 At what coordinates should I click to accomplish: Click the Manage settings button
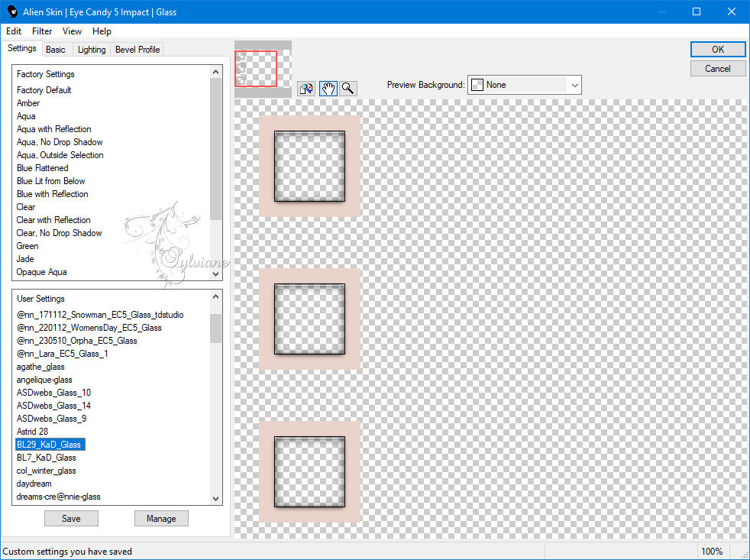pyautogui.click(x=161, y=518)
